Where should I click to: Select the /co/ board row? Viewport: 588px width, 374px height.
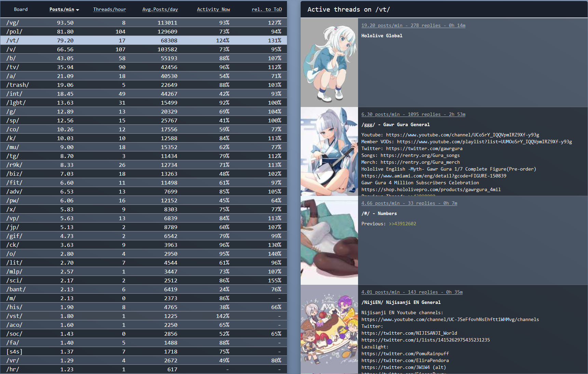(x=143, y=129)
